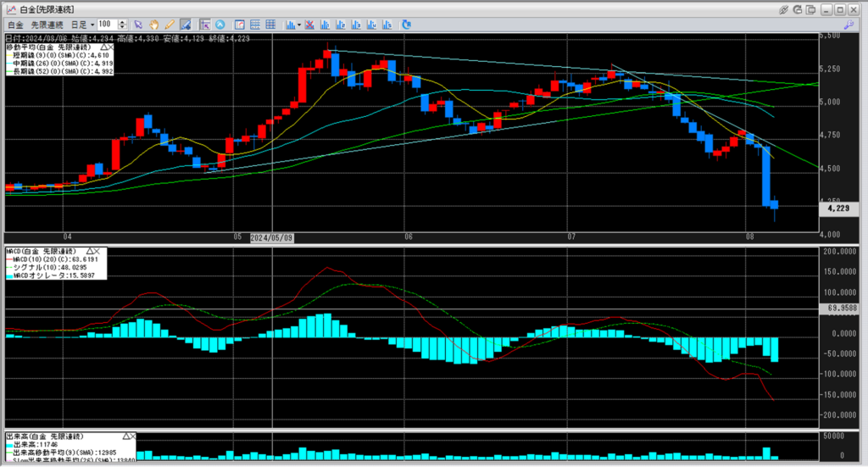868x467 pixels.
Task: Activate the hand pan tool
Action: (x=154, y=25)
